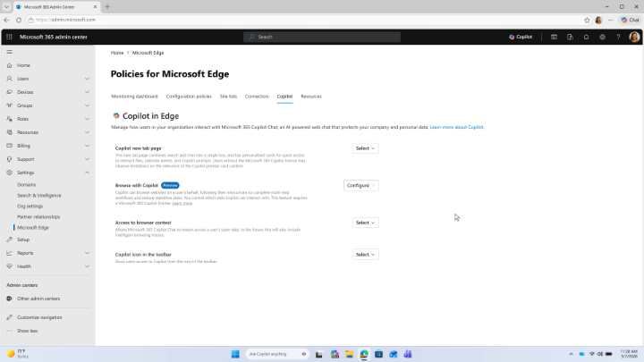Show hidden system tray icons
644x362 pixels.
coord(571,354)
